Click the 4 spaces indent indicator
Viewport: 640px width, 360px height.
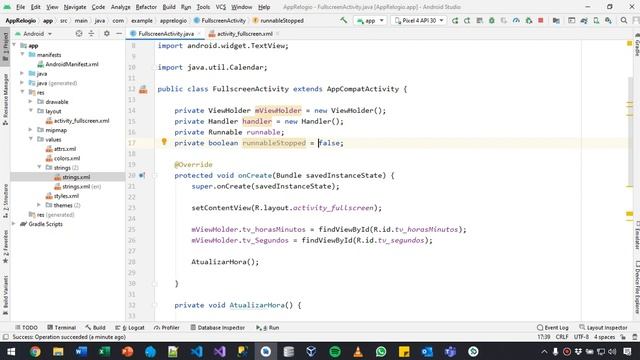(604, 337)
